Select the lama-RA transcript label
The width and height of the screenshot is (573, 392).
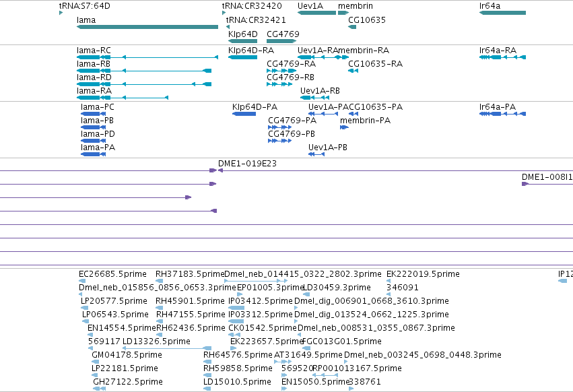click(x=94, y=91)
